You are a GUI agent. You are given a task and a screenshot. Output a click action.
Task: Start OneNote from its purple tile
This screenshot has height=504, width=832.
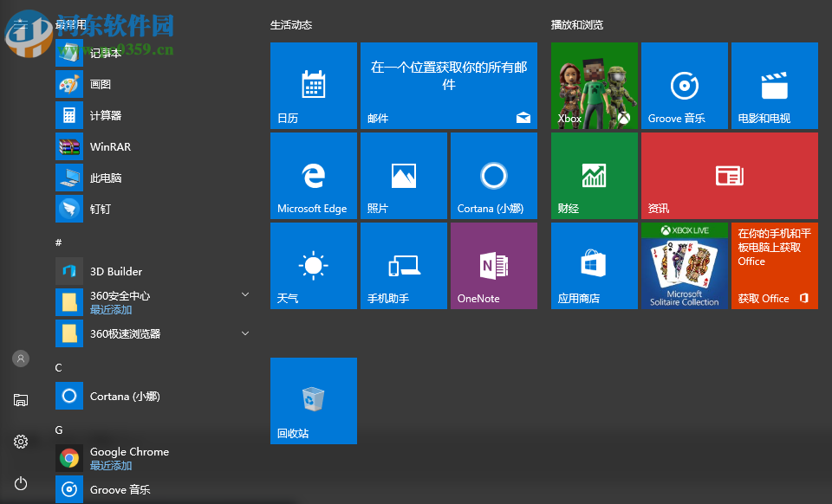[x=493, y=265]
